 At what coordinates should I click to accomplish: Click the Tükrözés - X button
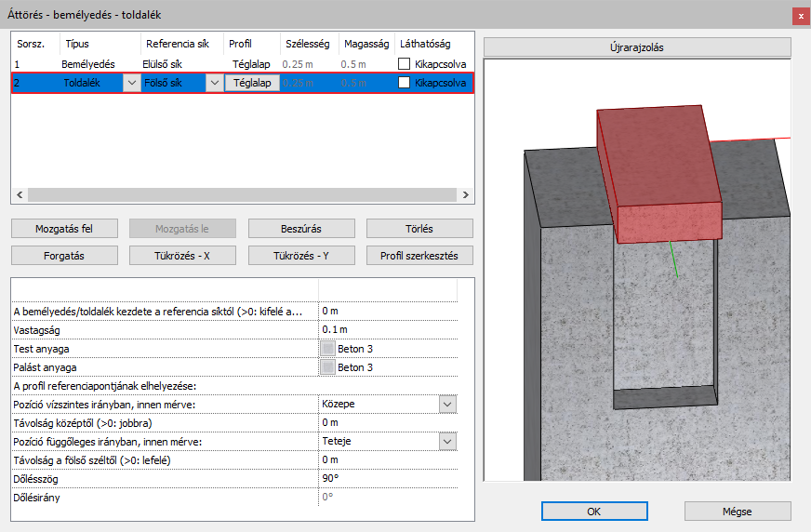(182, 256)
